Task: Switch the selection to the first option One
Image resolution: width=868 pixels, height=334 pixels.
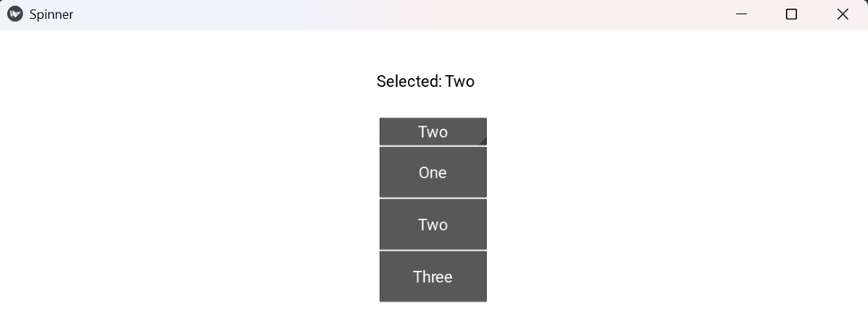Action: coord(432,172)
